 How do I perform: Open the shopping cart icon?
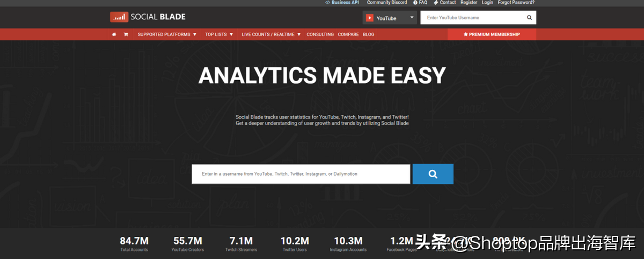[126, 34]
